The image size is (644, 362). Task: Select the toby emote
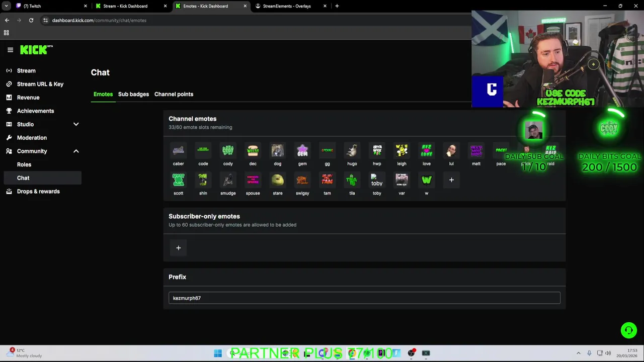[x=377, y=180]
